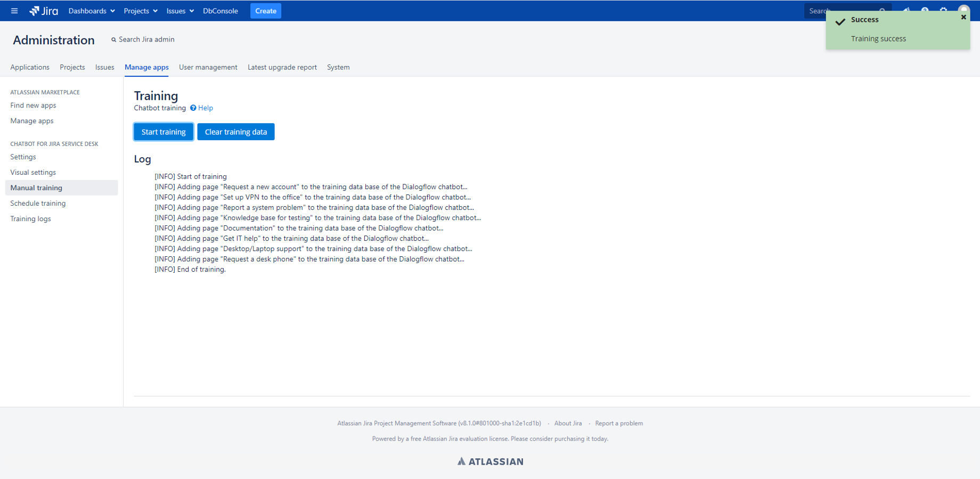Click the Clear training data button
Screen dimensions: 980x479
coord(236,132)
